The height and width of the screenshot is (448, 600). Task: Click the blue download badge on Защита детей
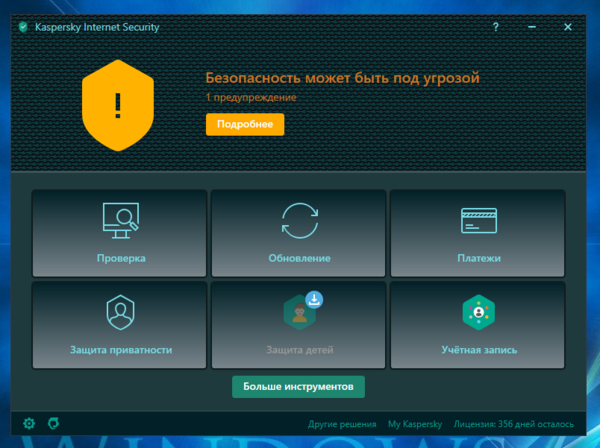pyautogui.click(x=314, y=300)
